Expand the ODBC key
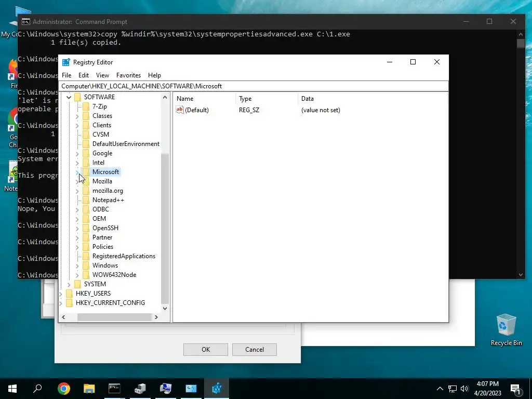Screen dimensions: 532x399 tap(77, 210)
